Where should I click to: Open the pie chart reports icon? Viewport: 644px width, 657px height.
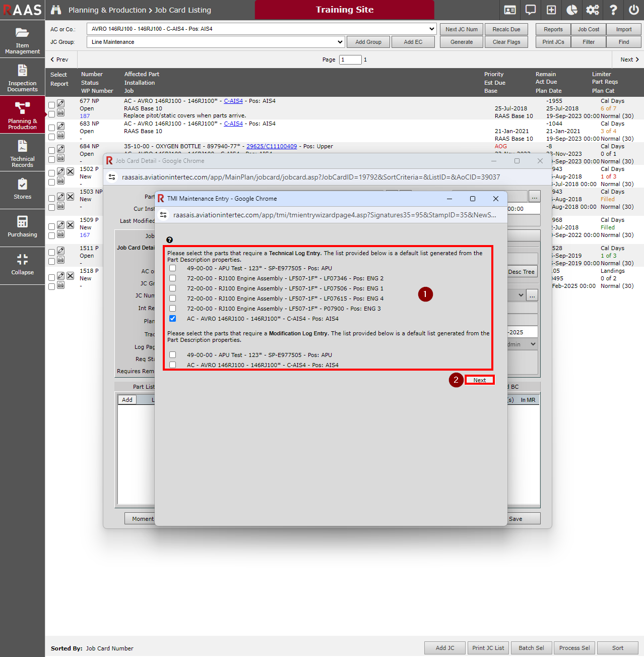coord(572,10)
